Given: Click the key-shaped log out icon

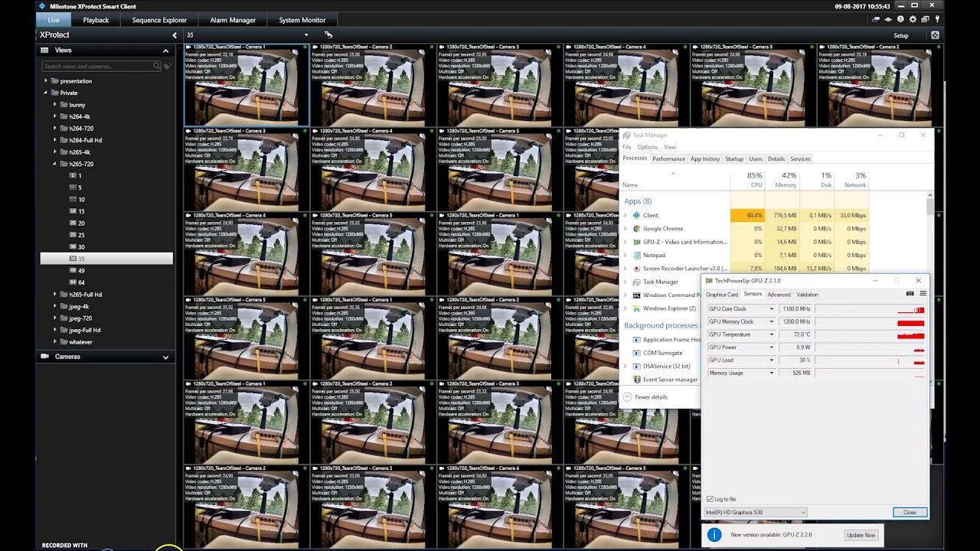Looking at the screenshot, I should 937,19.
